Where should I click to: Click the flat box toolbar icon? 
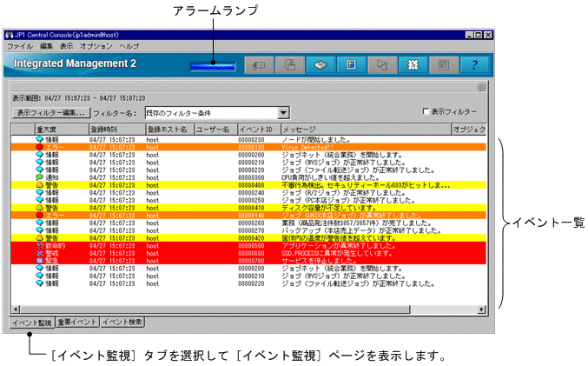320,65
